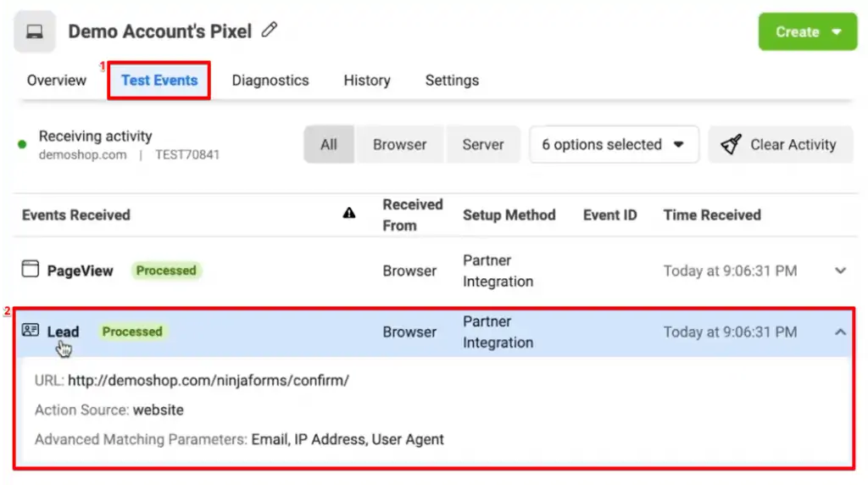Click Browser cell in the PageView row

pos(409,270)
